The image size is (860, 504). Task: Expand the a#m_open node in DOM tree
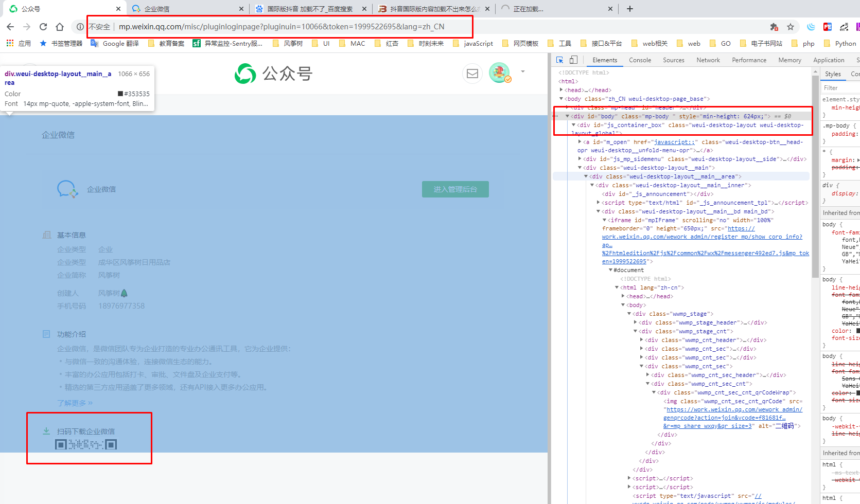580,142
